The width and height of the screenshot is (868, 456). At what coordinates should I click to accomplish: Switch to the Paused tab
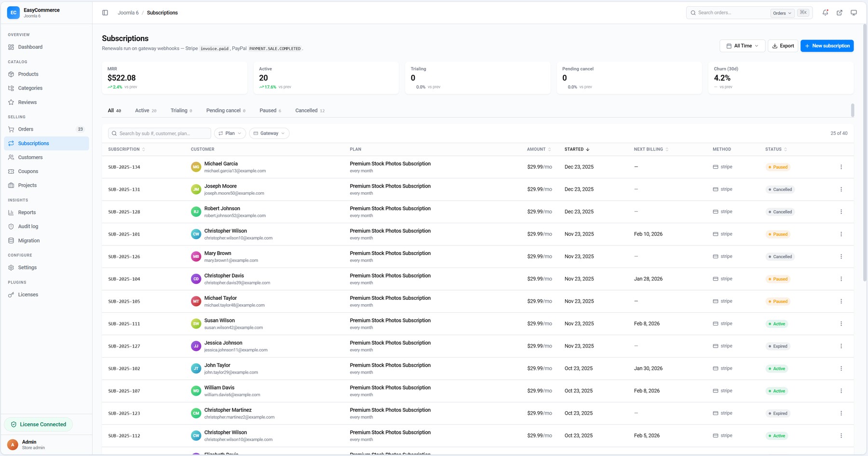270,110
